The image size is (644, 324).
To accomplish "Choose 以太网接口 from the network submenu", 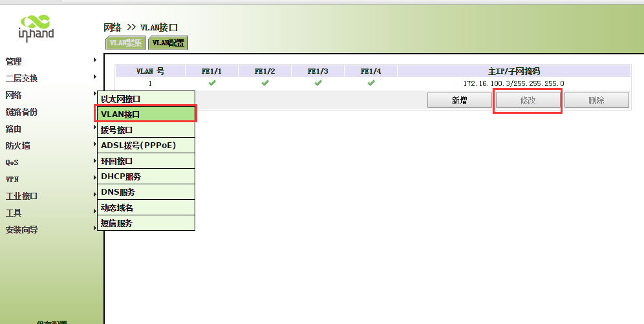I will point(146,99).
